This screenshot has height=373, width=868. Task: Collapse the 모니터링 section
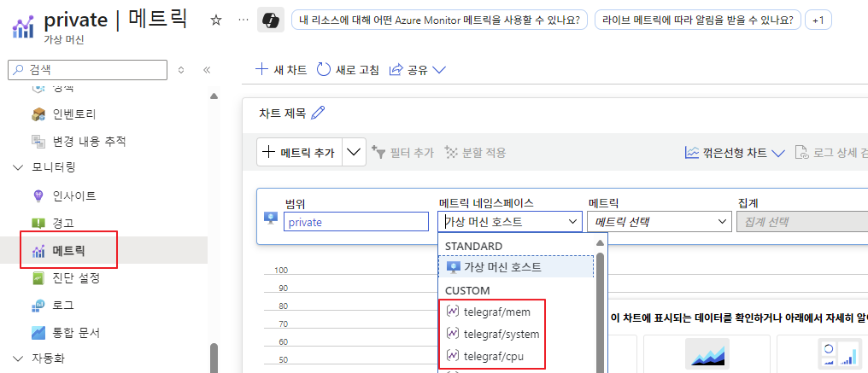pos(20,167)
